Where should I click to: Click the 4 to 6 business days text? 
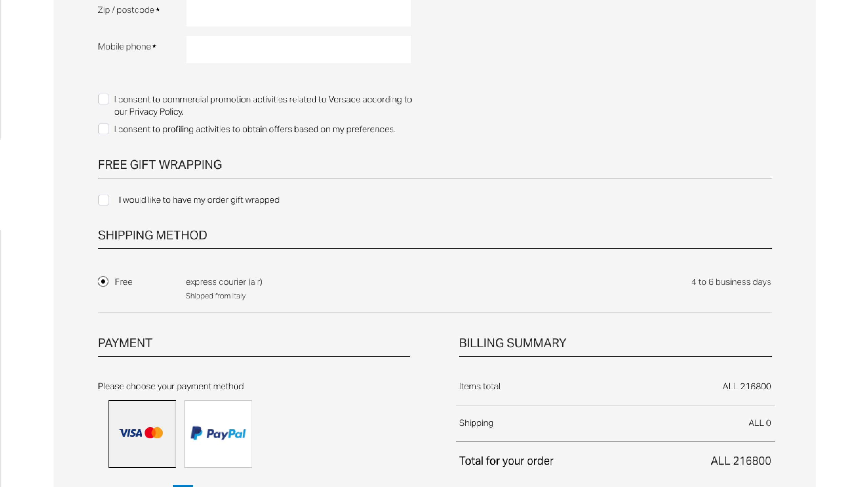(731, 282)
